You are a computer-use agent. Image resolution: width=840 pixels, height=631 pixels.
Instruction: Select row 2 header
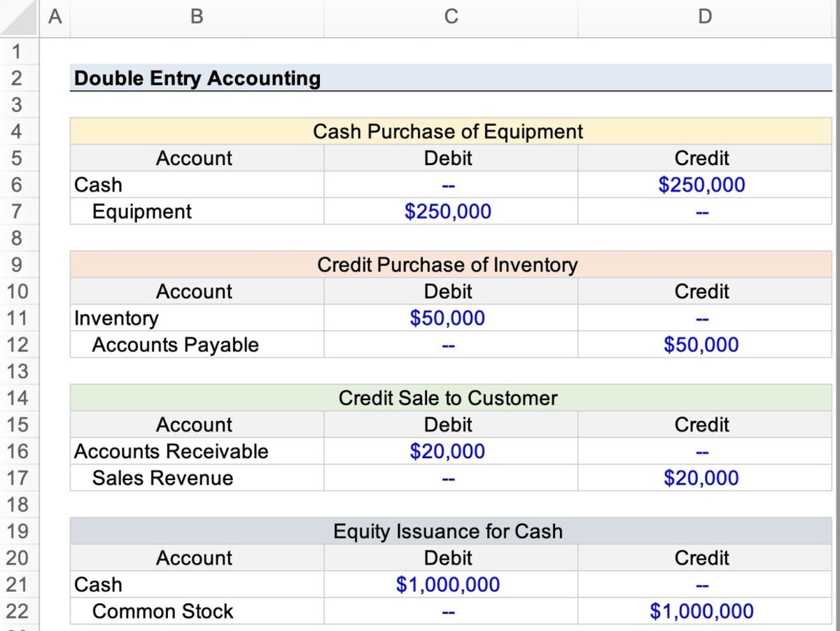[17, 78]
